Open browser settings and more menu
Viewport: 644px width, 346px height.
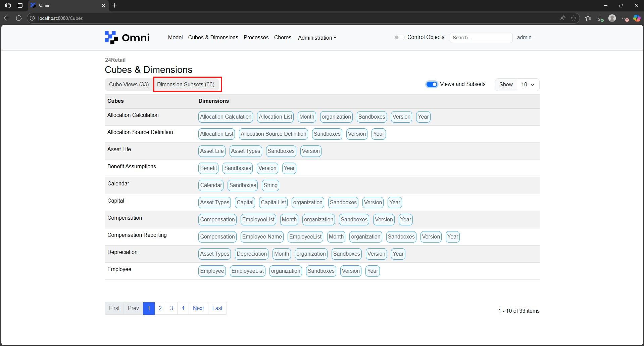pos(625,18)
